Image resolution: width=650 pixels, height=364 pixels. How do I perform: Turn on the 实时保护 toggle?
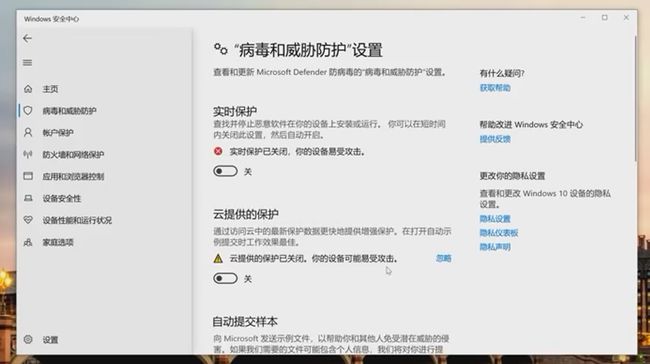(225, 171)
